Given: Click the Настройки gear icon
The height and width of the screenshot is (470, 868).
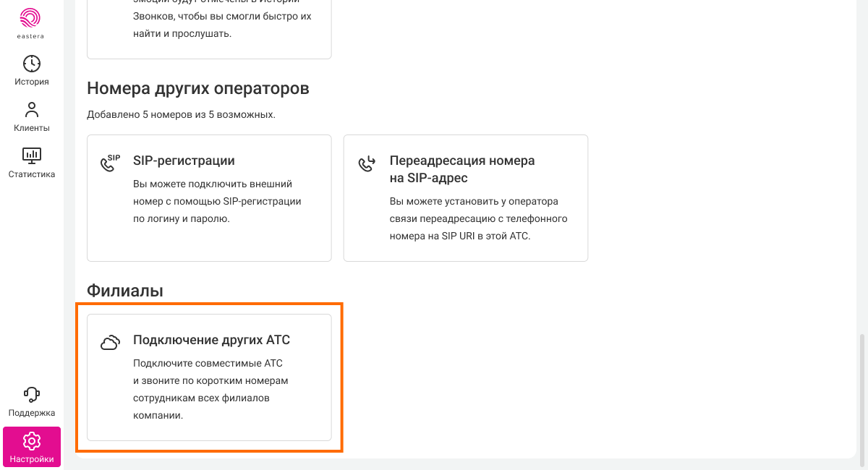Looking at the screenshot, I should pyautogui.click(x=32, y=440).
